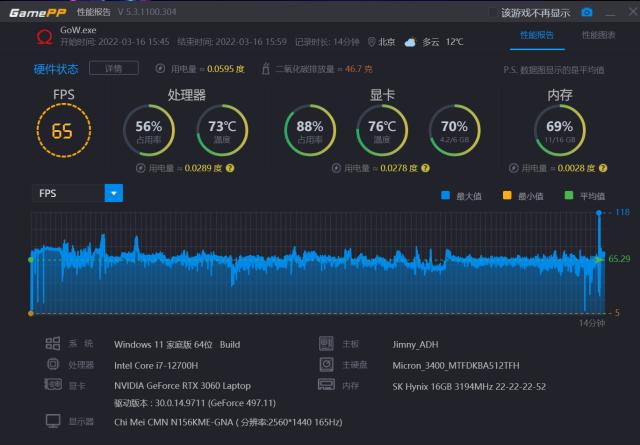This screenshot has height=445, width=640.
Task: Click the GoW.exe game logo icon
Action: [44, 37]
